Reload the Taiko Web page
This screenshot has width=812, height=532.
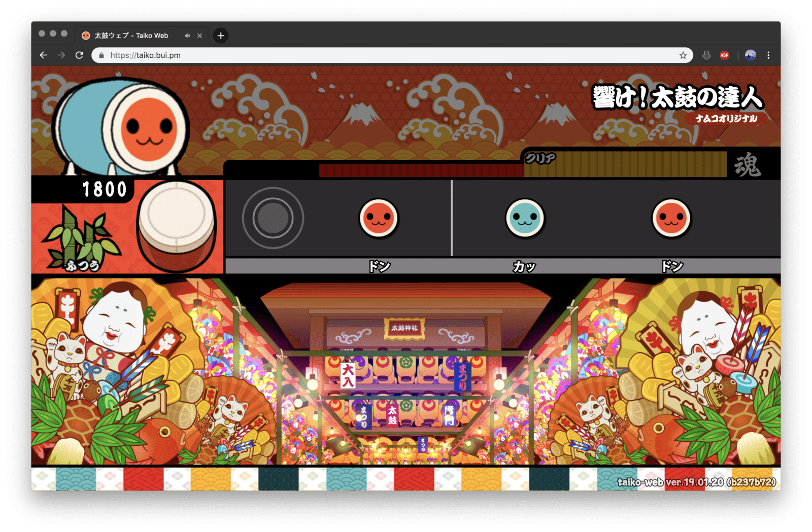(79, 55)
